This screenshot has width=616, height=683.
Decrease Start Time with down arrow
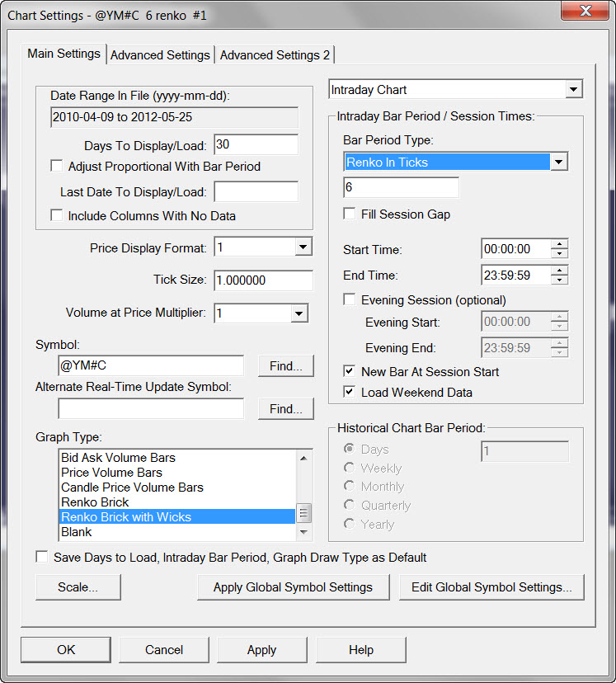click(x=559, y=253)
